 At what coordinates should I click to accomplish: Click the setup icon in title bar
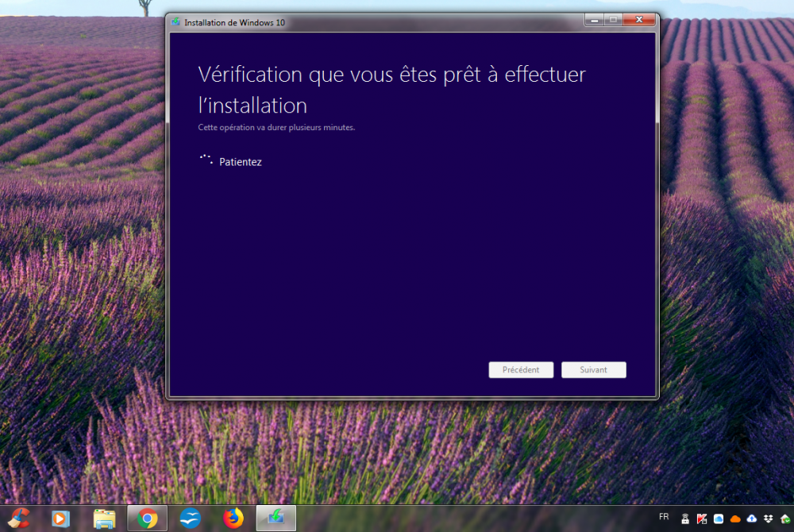click(x=175, y=22)
